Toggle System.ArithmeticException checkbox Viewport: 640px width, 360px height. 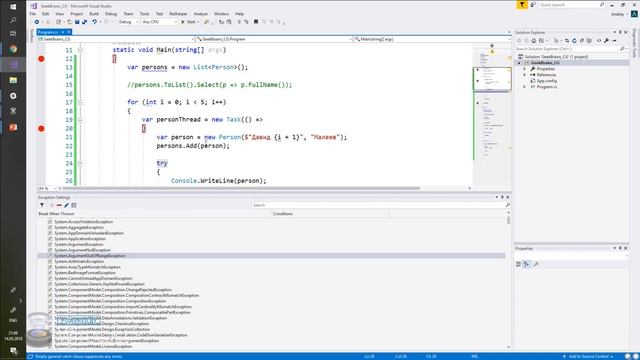point(50,261)
